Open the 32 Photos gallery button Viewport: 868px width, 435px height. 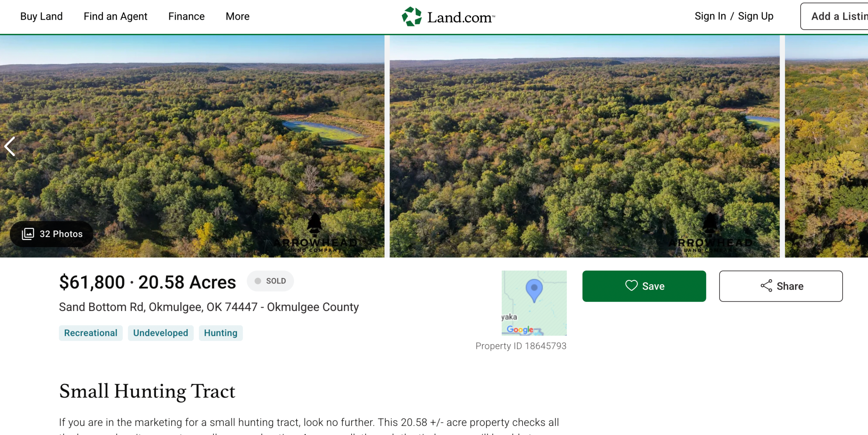point(52,234)
